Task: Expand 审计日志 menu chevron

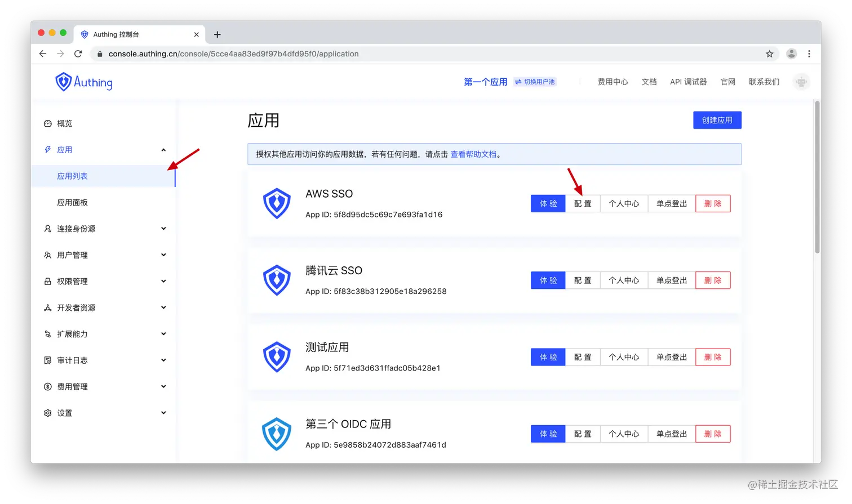Action: tap(163, 360)
